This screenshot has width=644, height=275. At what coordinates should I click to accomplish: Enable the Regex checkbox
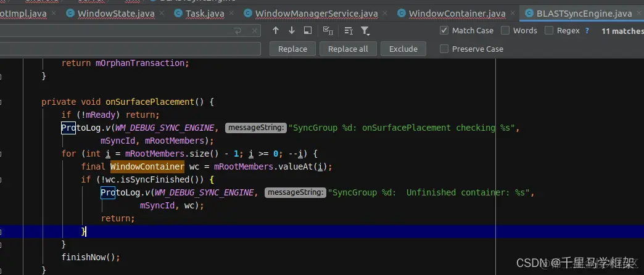pos(549,30)
